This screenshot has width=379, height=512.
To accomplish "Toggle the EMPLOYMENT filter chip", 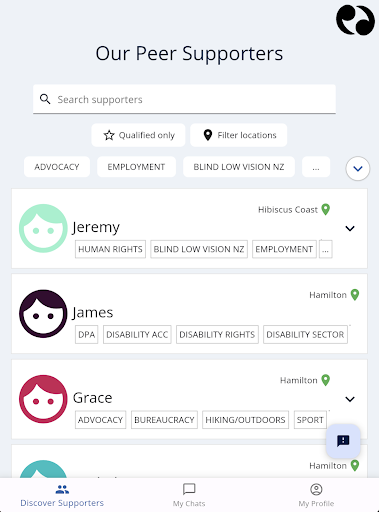I will [x=136, y=167].
